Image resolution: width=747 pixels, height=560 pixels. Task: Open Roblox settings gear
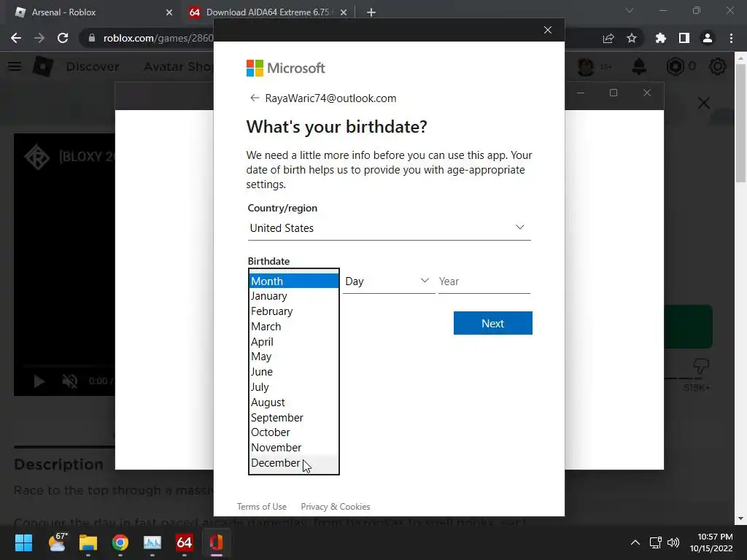[718, 66]
